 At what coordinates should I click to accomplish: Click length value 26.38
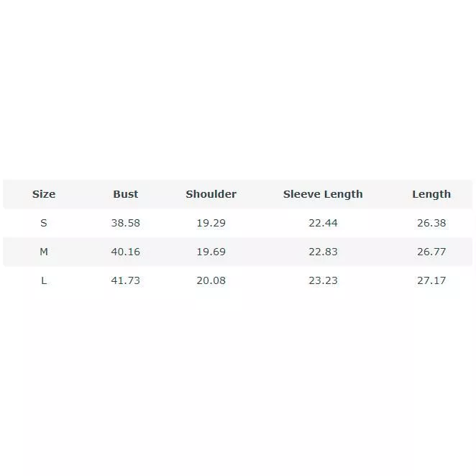click(x=431, y=223)
